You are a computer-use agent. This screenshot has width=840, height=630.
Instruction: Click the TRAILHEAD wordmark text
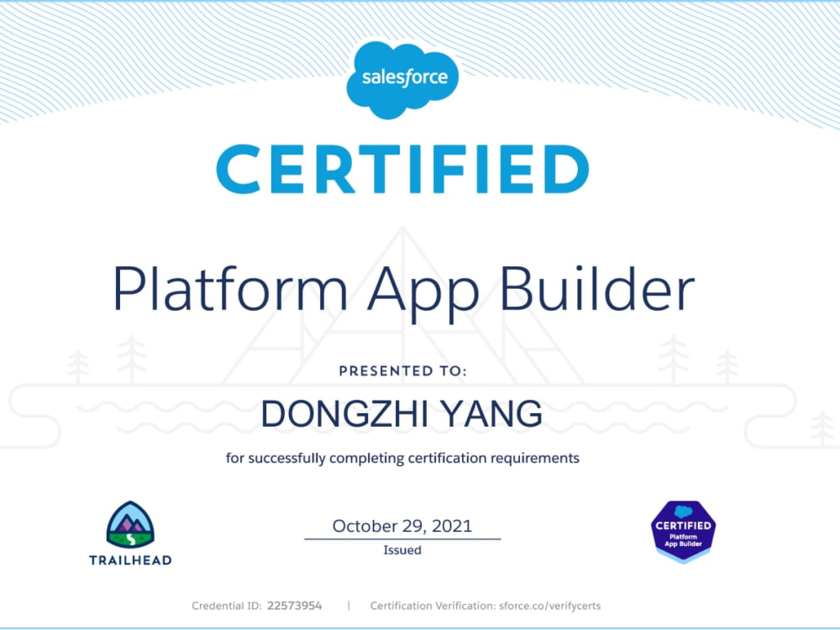(x=130, y=560)
